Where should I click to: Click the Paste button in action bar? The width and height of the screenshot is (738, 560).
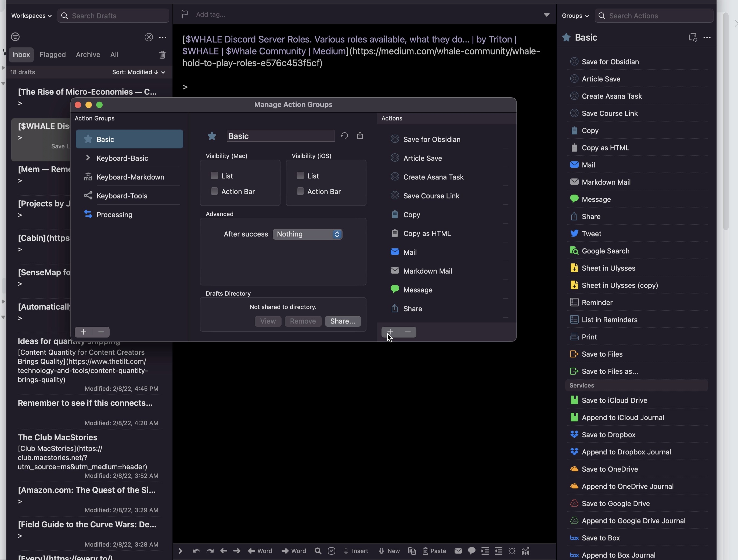click(434, 551)
